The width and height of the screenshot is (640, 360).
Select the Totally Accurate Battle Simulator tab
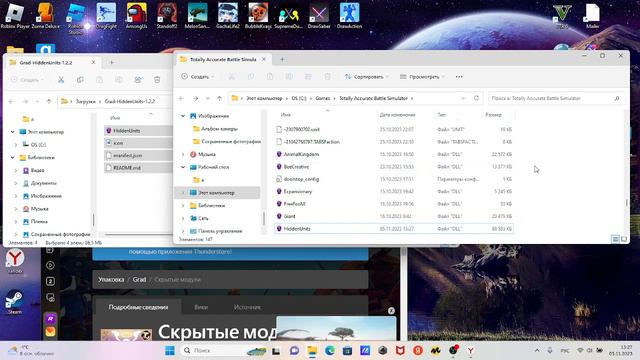[223, 60]
